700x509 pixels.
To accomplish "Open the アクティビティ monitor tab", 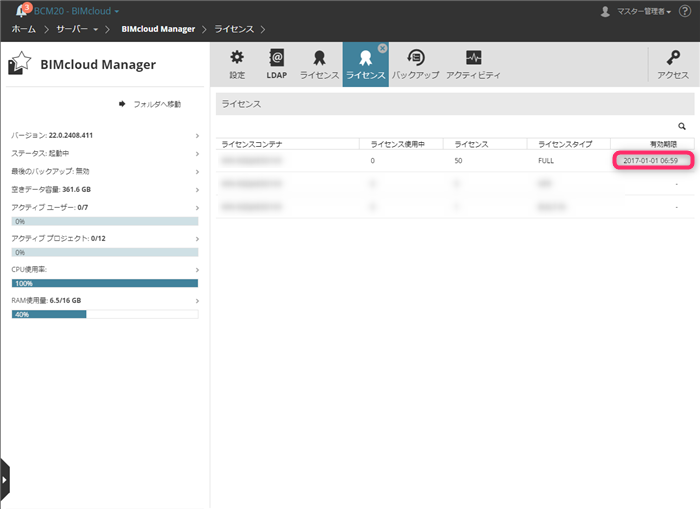I will pos(473,64).
